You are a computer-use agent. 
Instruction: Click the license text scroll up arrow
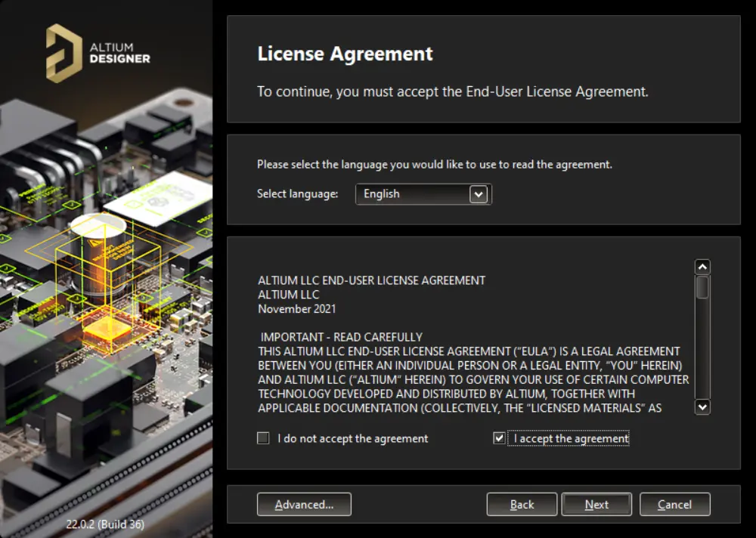coord(702,267)
